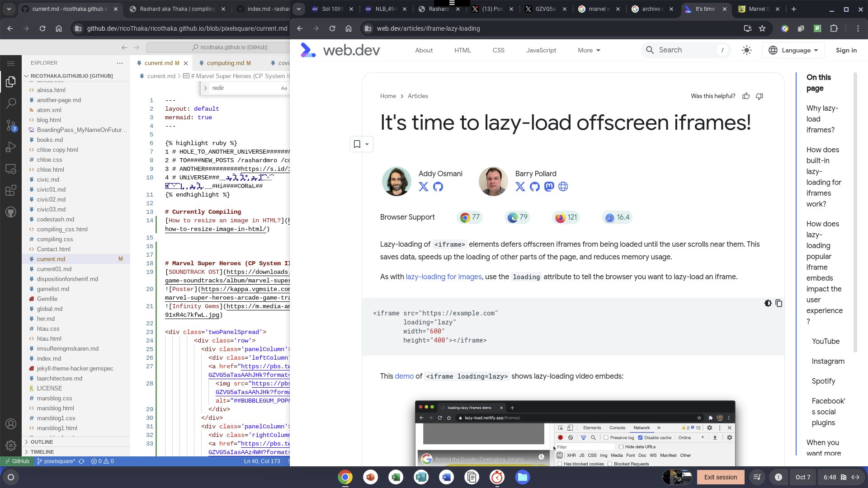The height and width of the screenshot is (488, 868).
Task: Click the web.dev search field
Action: (x=687, y=50)
